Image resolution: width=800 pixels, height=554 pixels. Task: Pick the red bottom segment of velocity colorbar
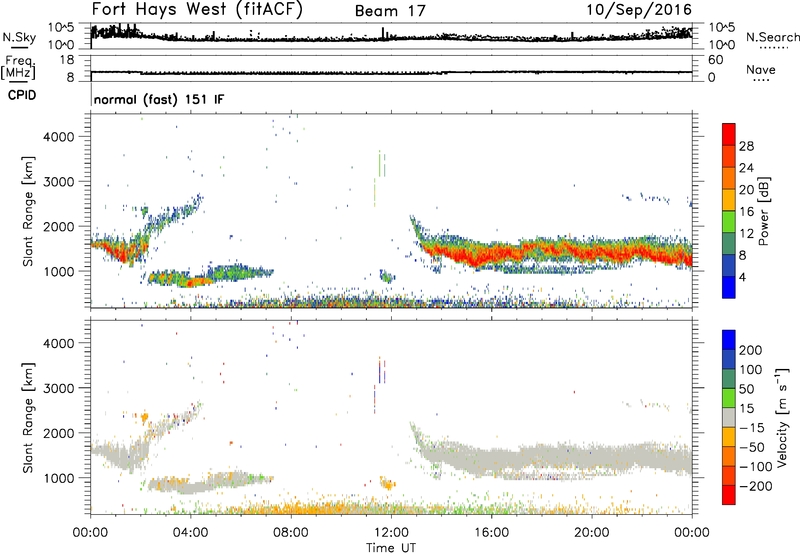pos(729,495)
